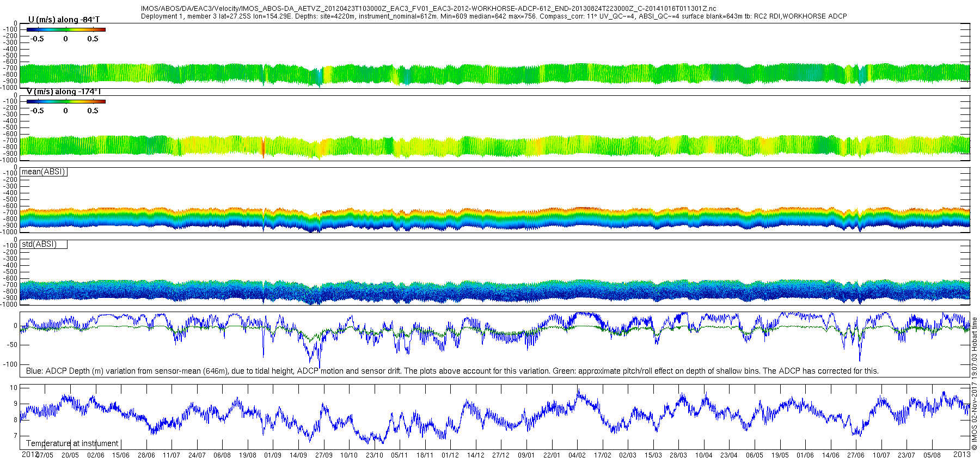Viewport: 980px width, 463px height.
Task: Click the '01/12' date tick label
Action: point(450,455)
